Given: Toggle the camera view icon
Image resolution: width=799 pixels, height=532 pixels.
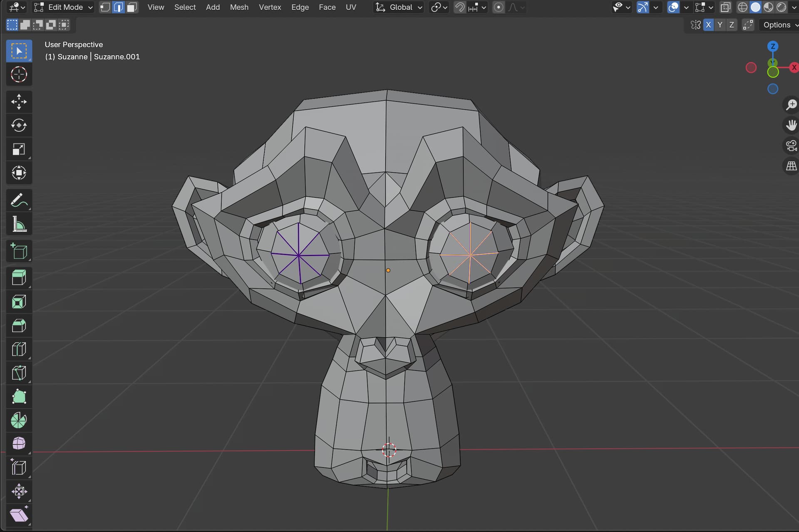Looking at the screenshot, I should pos(791,146).
